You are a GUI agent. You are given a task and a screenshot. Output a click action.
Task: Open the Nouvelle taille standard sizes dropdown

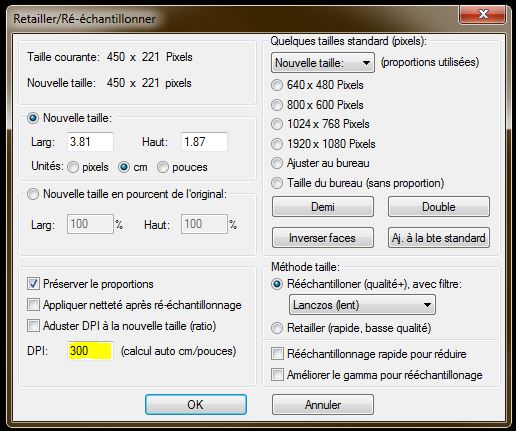323,63
